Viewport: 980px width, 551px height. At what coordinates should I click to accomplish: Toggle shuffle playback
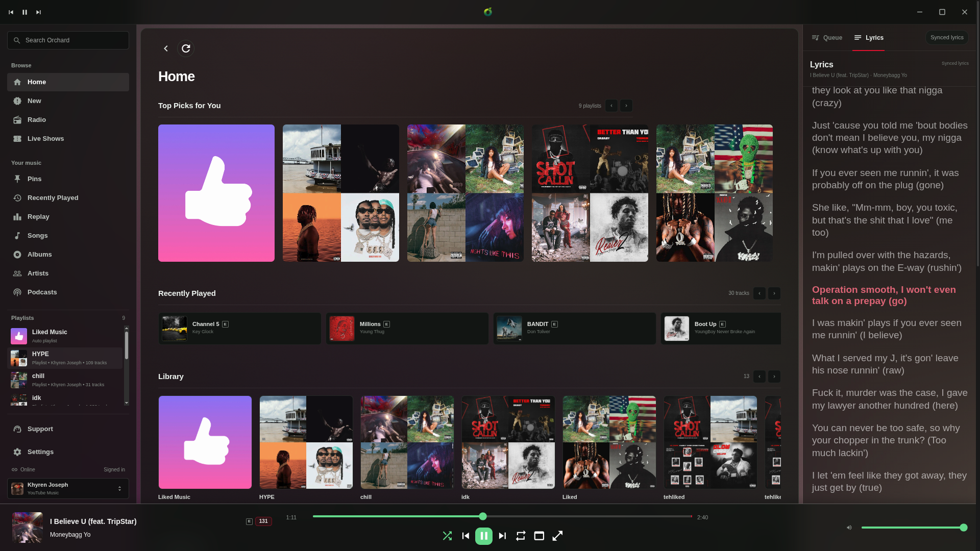pyautogui.click(x=447, y=536)
